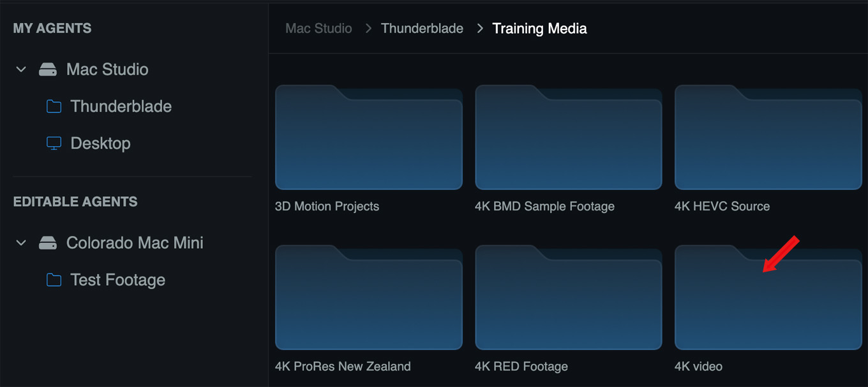Open the 3D Motion Projects folder icon

(x=368, y=138)
